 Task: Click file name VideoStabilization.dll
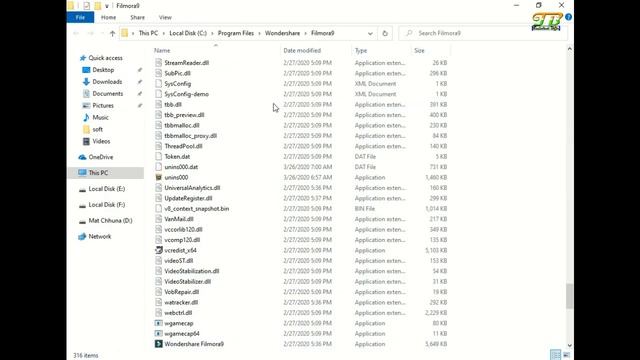(x=192, y=271)
